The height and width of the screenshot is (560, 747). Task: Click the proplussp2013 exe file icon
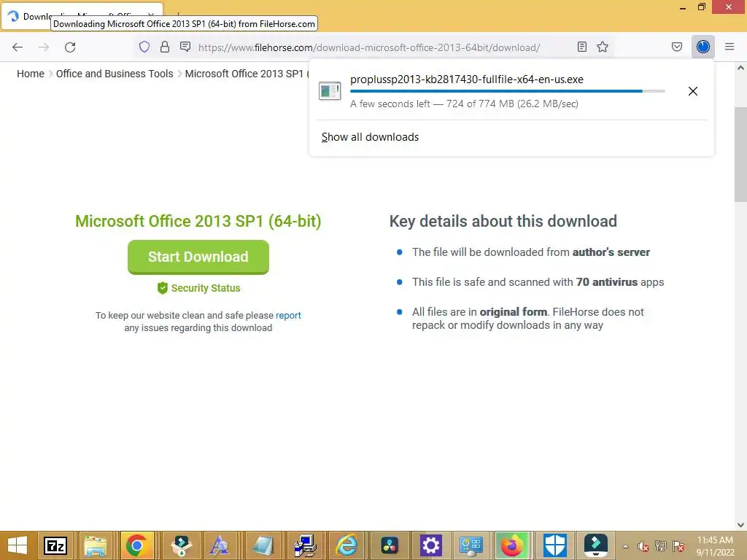pyautogui.click(x=330, y=91)
